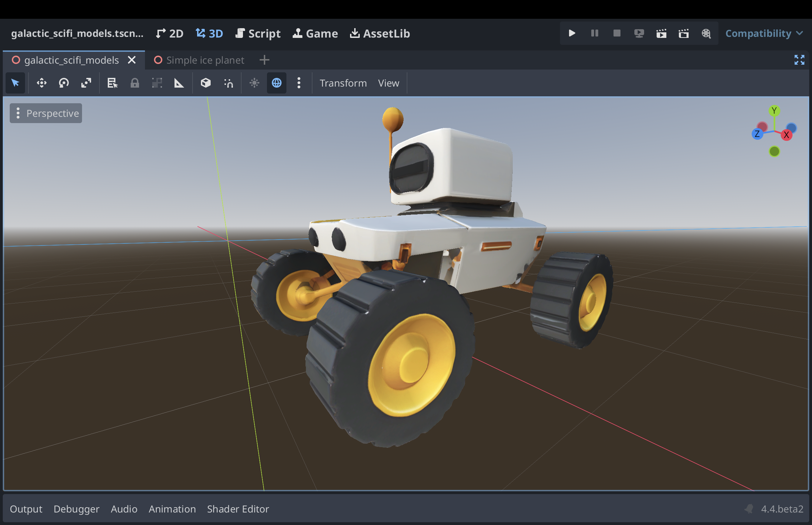
Task: Open the Shader Editor bottom panel
Action: coord(238,509)
